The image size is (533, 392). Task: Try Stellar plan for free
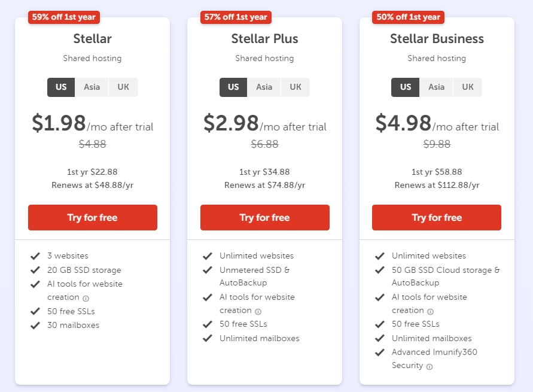[93, 217]
